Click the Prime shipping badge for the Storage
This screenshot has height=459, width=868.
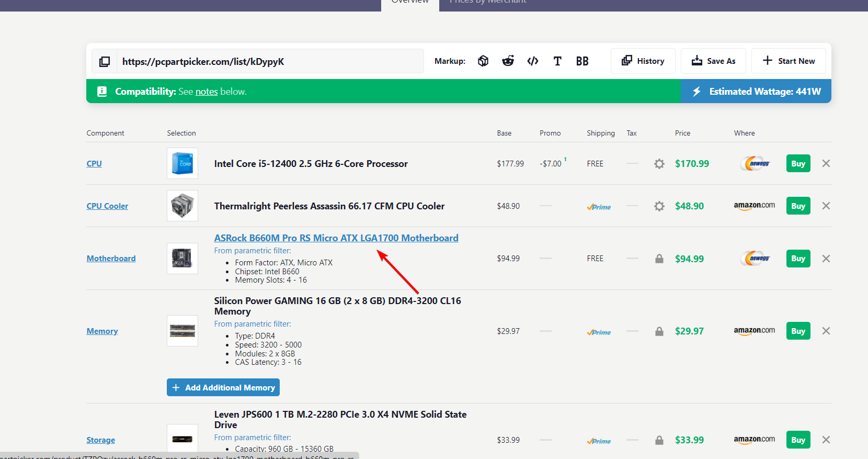pos(599,441)
